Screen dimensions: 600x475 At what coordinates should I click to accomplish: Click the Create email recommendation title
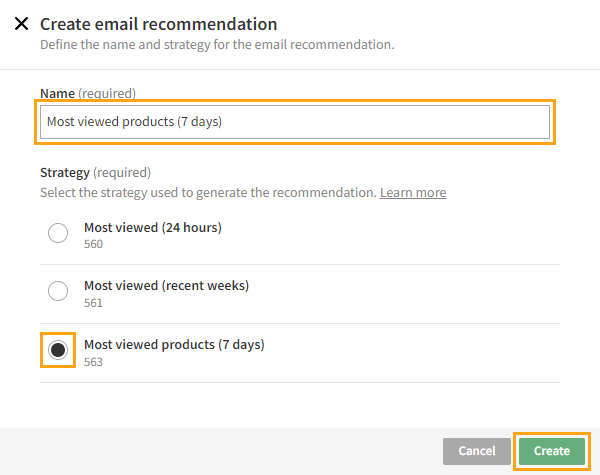(x=158, y=24)
